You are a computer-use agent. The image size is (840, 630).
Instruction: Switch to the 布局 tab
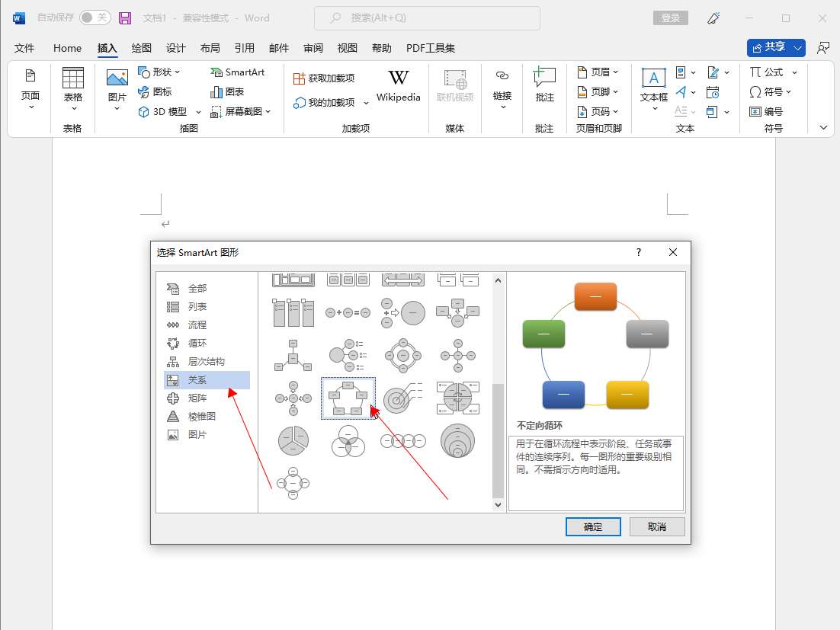[210, 48]
